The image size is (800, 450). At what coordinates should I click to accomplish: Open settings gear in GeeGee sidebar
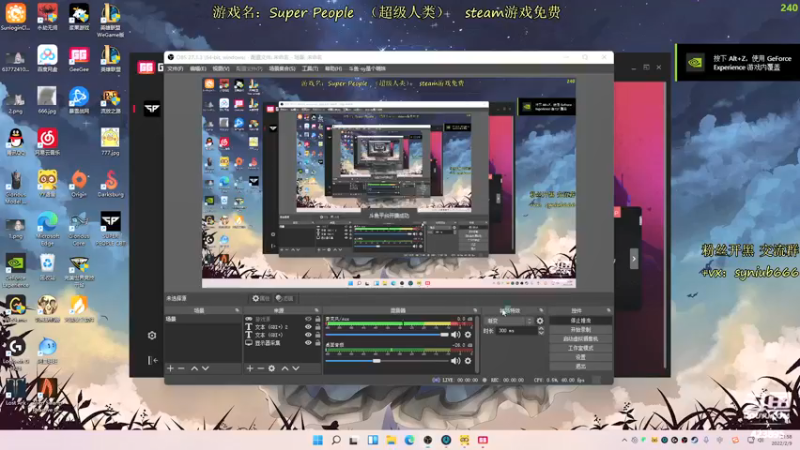coord(152,335)
